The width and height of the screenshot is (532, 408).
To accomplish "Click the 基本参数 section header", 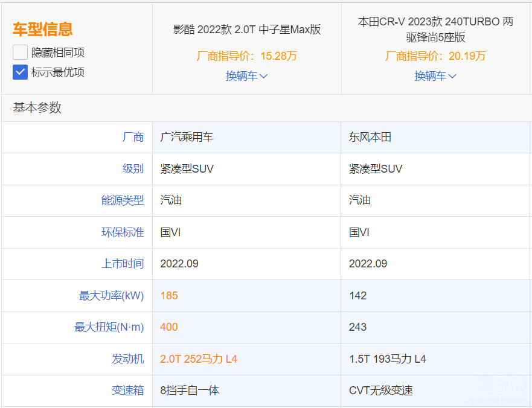I will point(37,108).
